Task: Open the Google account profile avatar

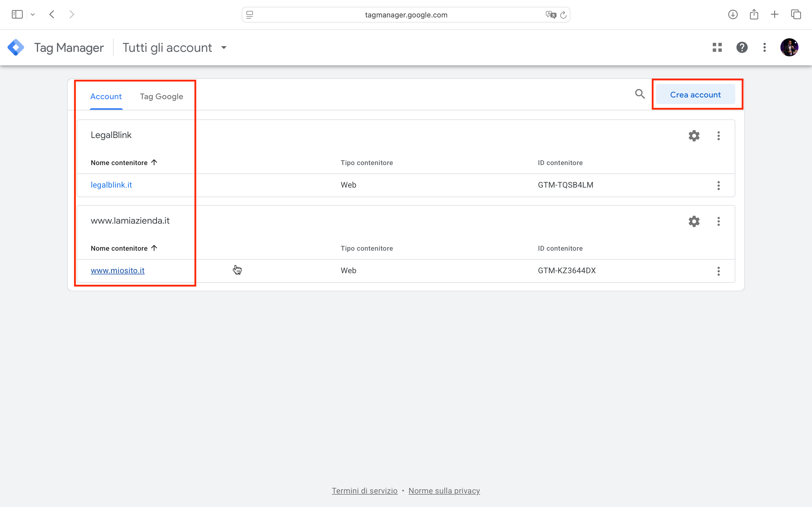Action: point(789,47)
